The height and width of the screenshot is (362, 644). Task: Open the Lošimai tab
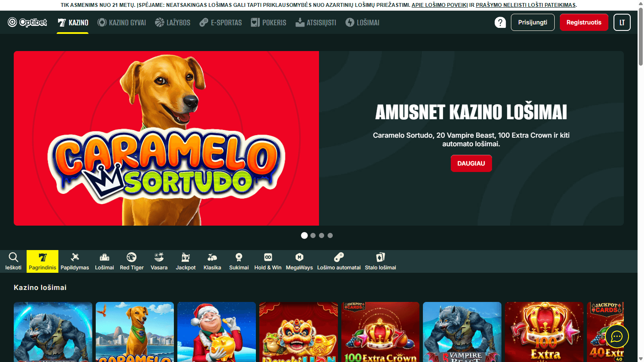[362, 22]
